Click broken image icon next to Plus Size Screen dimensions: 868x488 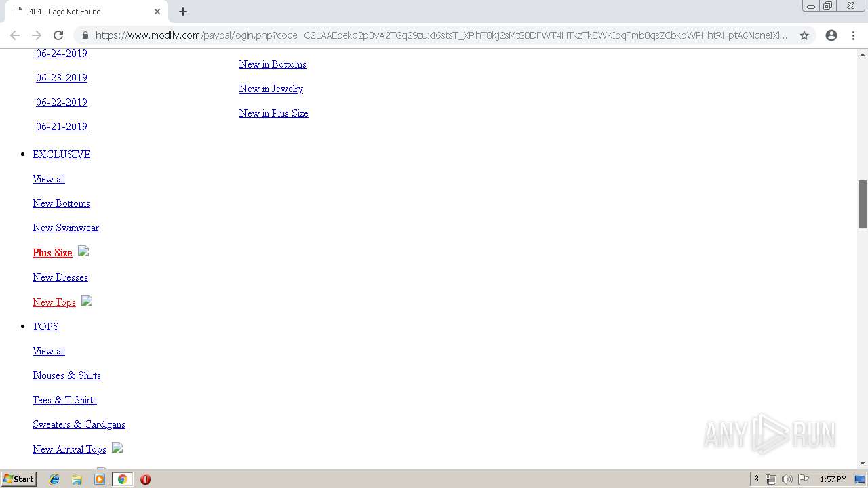tap(83, 251)
